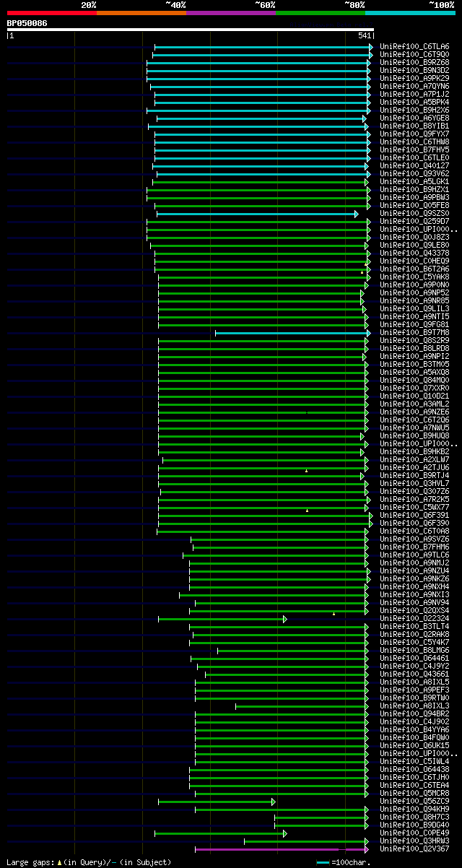Select the UniRef100_Q3HRW3 label
Viewport: 462px width, 868px height.
point(414,841)
